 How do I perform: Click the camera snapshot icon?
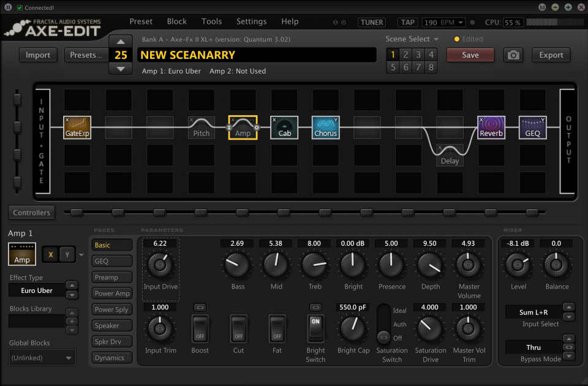(513, 55)
